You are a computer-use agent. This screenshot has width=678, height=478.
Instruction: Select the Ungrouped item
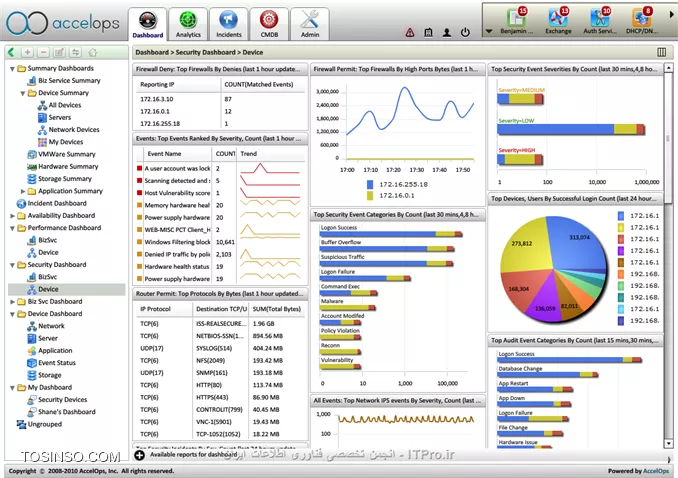(x=45, y=424)
